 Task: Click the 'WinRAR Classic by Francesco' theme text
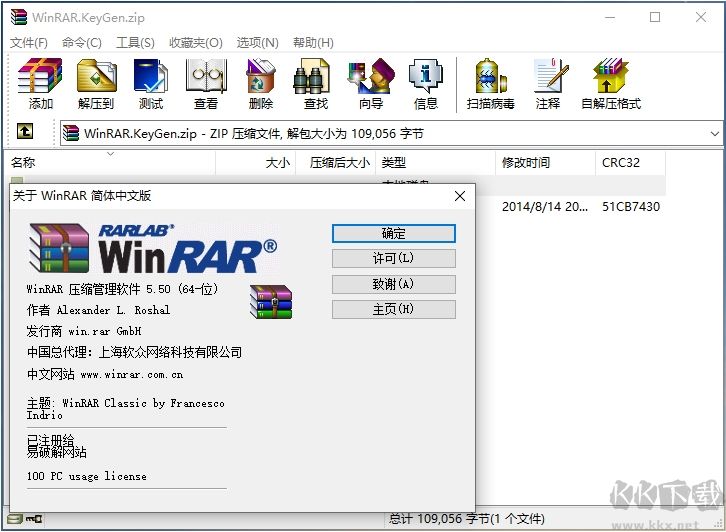pyautogui.click(x=144, y=403)
